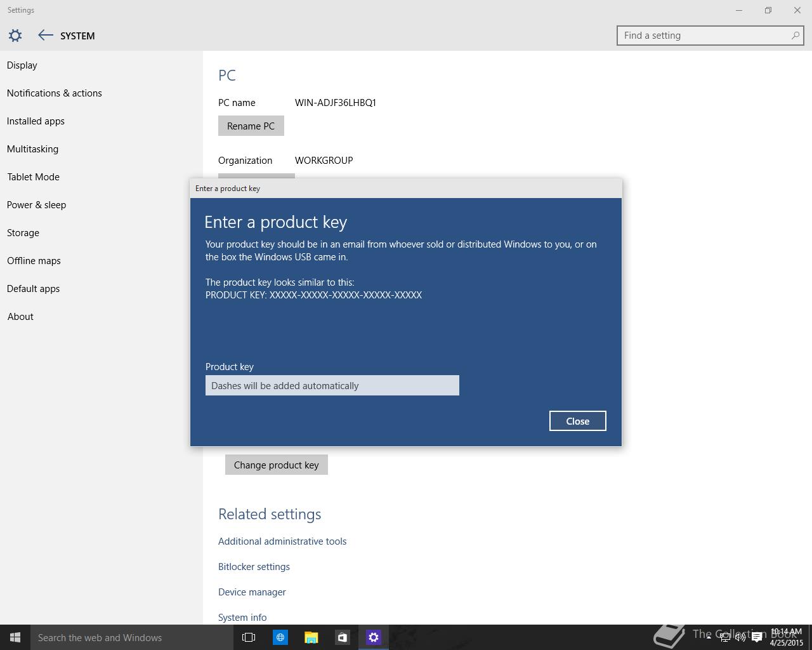Click the PC name value WIN-ADJF36LHBQ1
The width and height of the screenshot is (812, 650).
pyautogui.click(x=336, y=103)
